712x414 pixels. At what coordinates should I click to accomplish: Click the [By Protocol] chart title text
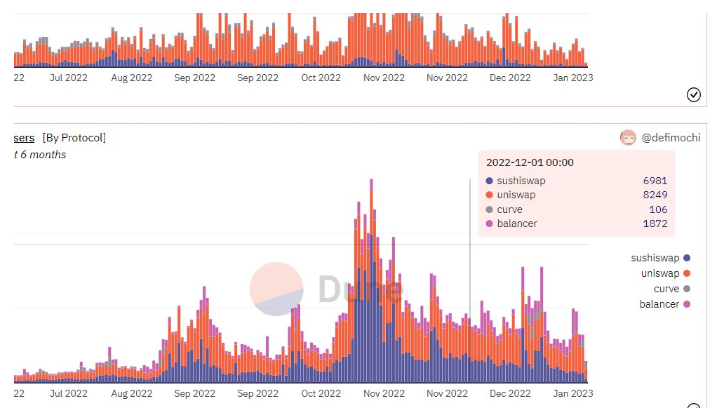(74, 138)
